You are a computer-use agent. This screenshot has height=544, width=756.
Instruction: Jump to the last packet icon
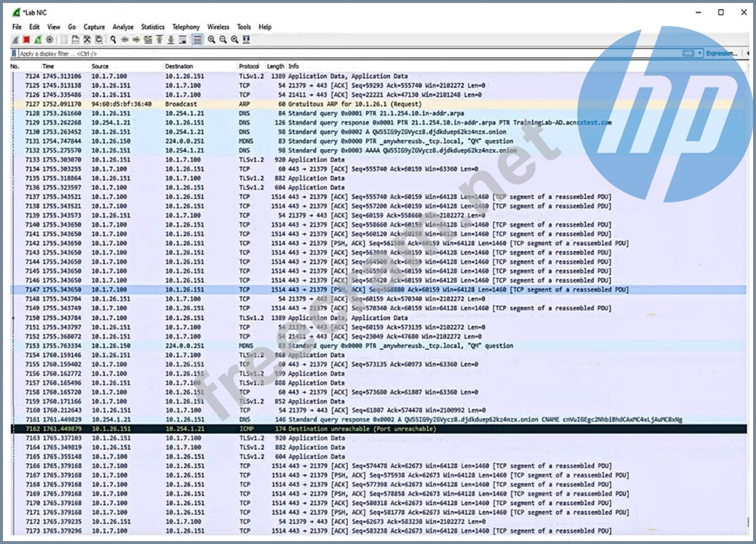pos(171,40)
